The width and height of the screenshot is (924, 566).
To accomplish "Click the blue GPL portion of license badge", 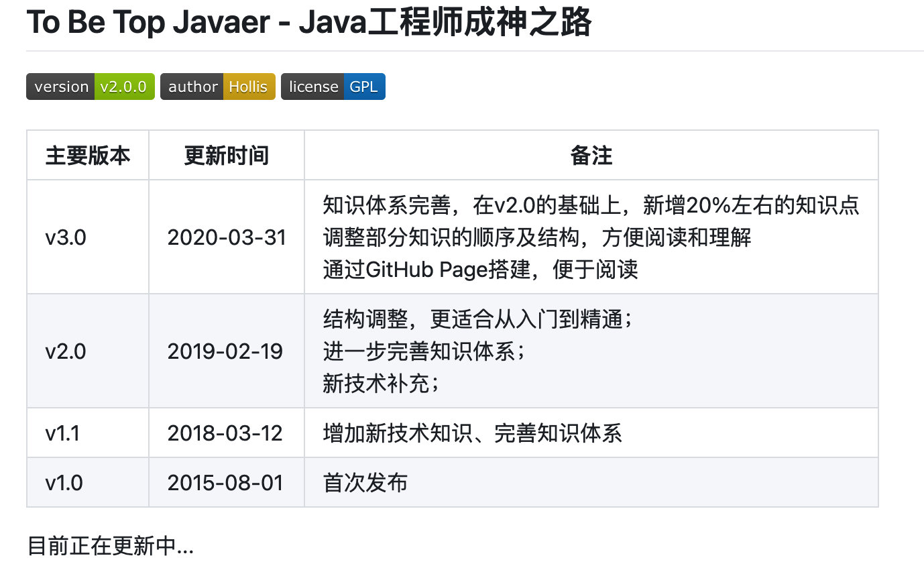I will coord(365,87).
